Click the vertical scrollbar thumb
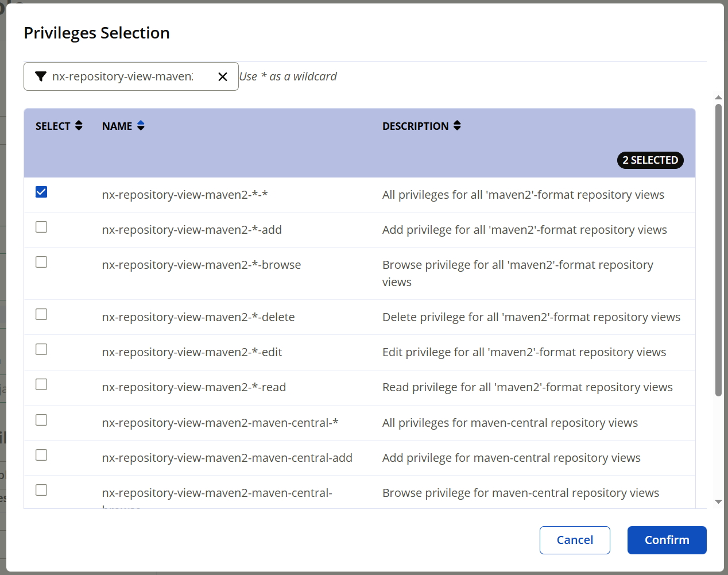The image size is (728, 575). tap(718, 250)
